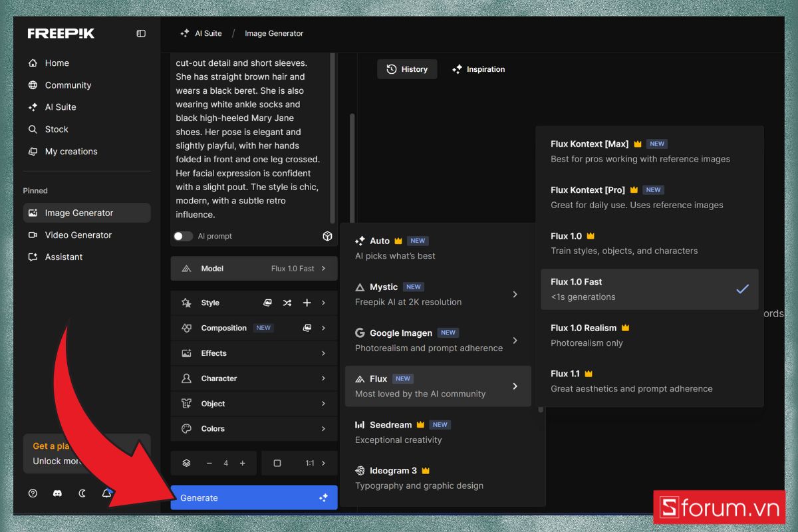Screen dimensions: 798x532
Task: Select Flux Kontext [Pro]
Action: coord(650,198)
